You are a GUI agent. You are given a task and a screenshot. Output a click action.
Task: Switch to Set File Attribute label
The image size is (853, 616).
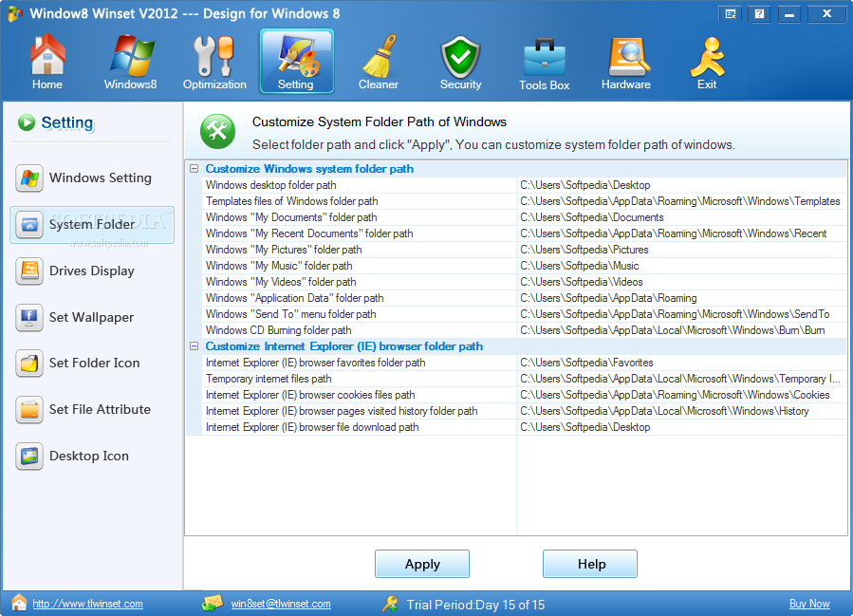click(x=100, y=410)
